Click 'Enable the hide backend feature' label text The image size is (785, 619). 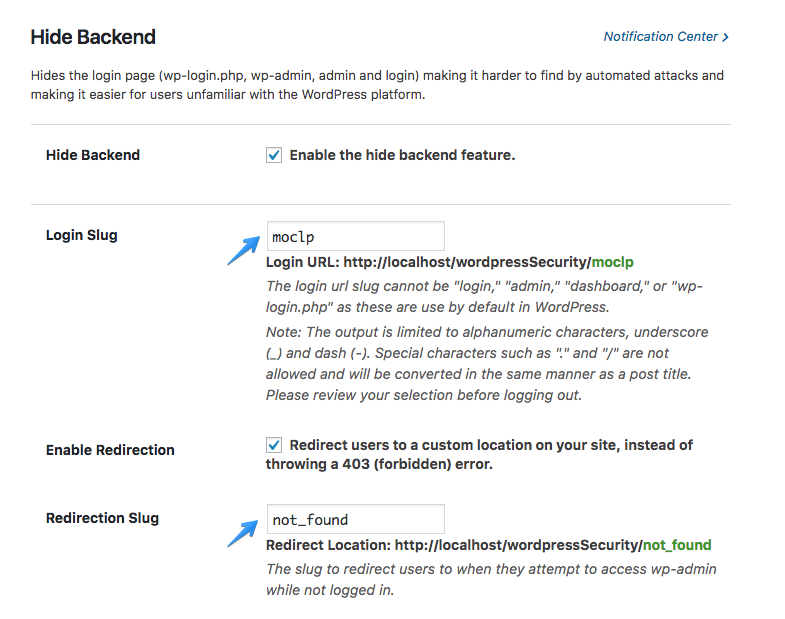click(403, 155)
